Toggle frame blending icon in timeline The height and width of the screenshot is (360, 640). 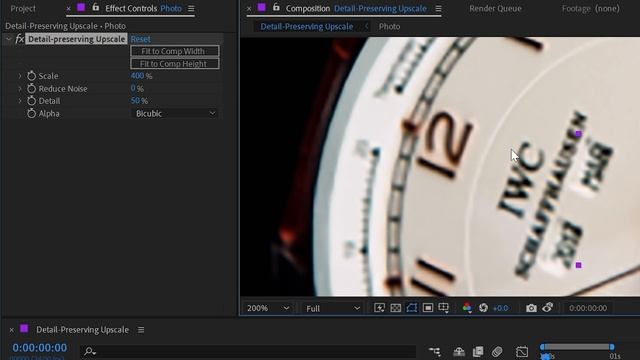(x=478, y=351)
